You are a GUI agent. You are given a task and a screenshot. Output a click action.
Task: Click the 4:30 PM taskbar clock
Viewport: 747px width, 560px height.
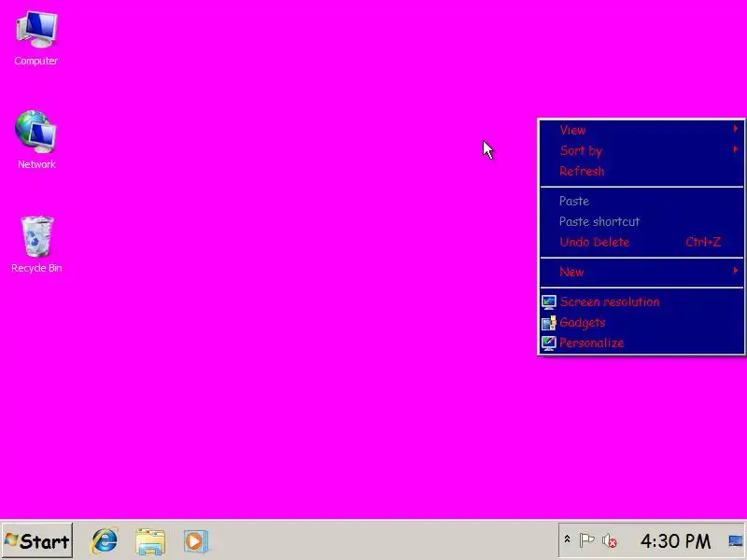point(675,541)
